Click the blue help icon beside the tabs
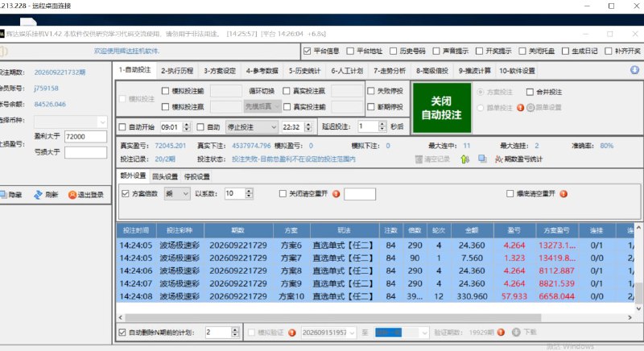This screenshot has width=644, height=351. [634, 70]
